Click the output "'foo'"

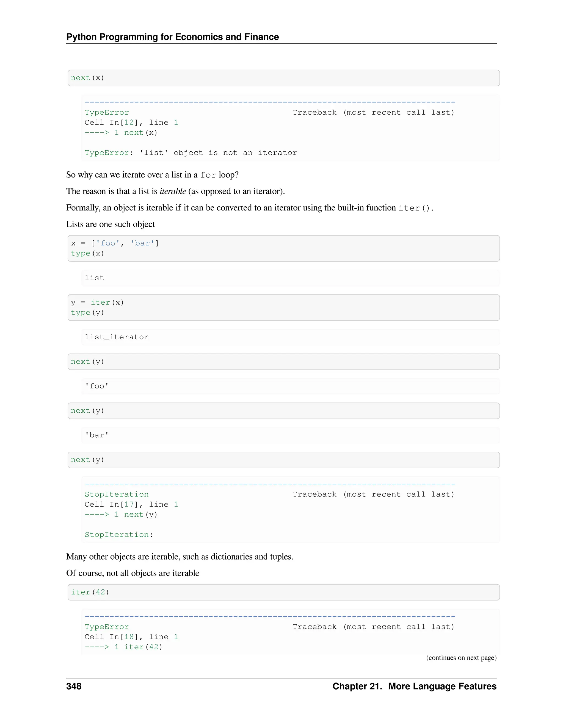coord(97,386)
